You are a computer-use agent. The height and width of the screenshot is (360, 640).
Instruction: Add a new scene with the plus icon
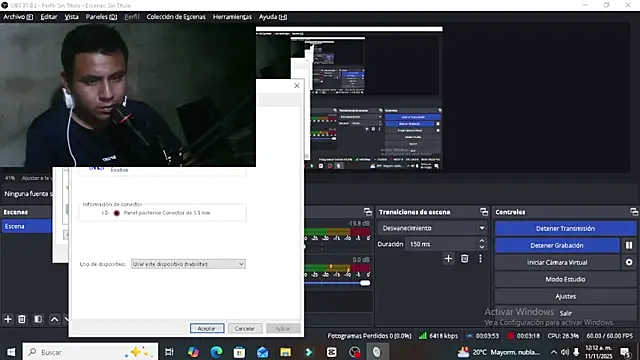(x=8, y=319)
